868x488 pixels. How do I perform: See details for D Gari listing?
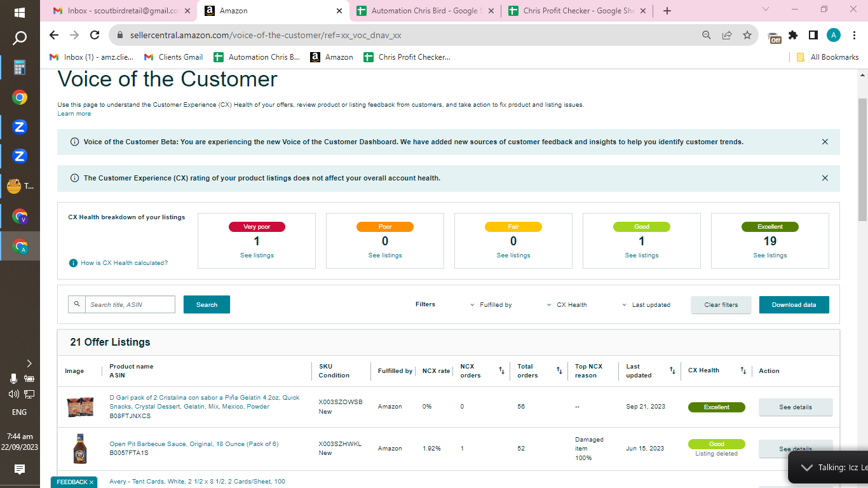click(x=796, y=407)
